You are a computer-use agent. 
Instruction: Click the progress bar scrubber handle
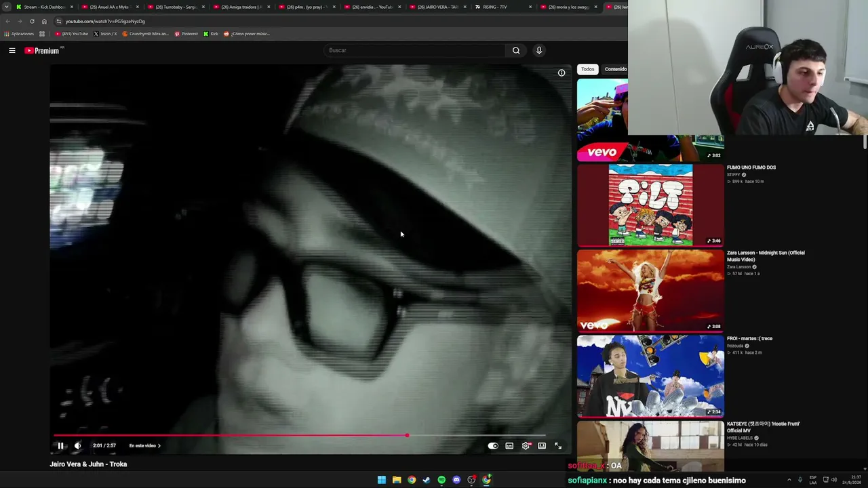click(x=407, y=435)
